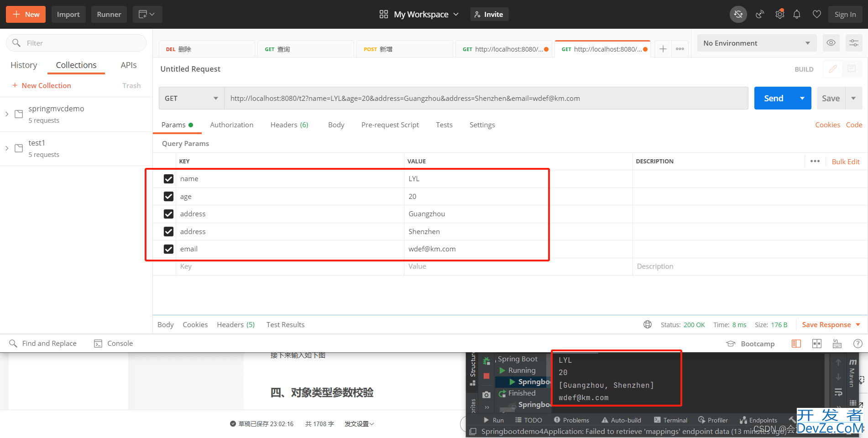Click the empty Key parameter field
868x438 pixels.
(290, 266)
